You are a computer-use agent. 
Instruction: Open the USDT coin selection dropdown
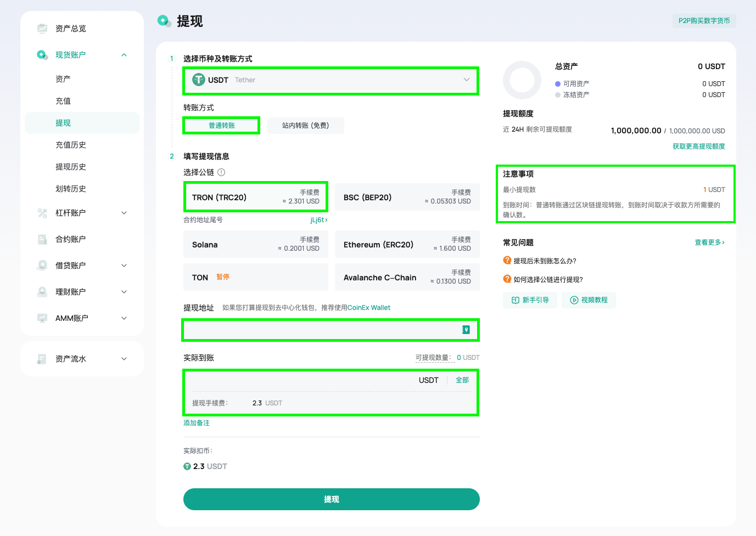coord(331,80)
